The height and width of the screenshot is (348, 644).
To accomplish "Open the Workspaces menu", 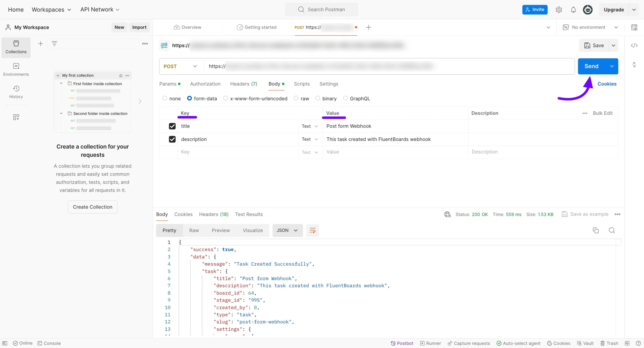I will (x=51, y=10).
